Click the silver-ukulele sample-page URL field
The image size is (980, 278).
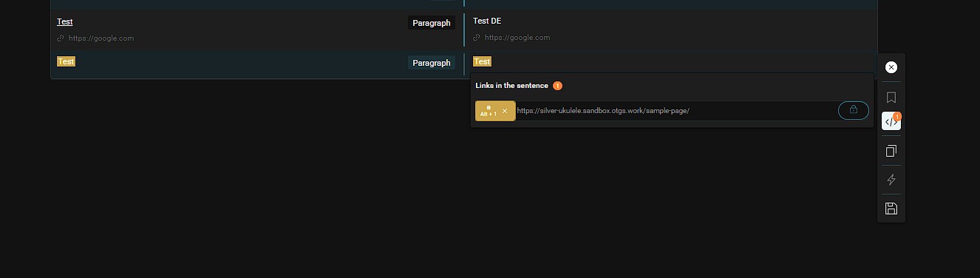click(x=676, y=111)
